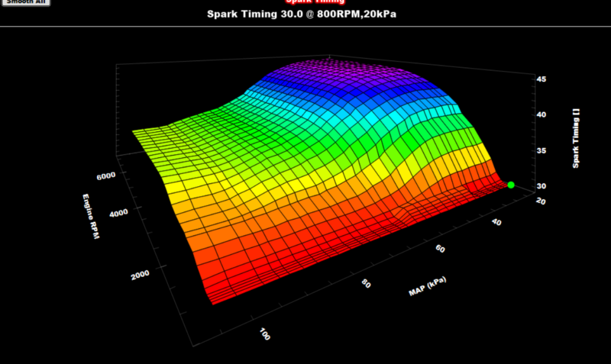Click the 20 tick on MAP axis
The width and height of the screenshot is (611, 364).
(541, 201)
